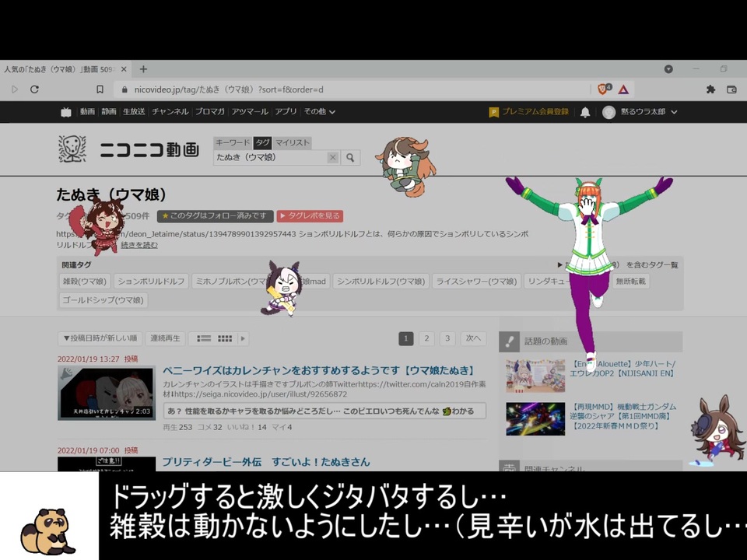Open Brave Shields lion icon
Image resolution: width=747 pixels, height=560 pixels.
tap(603, 89)
